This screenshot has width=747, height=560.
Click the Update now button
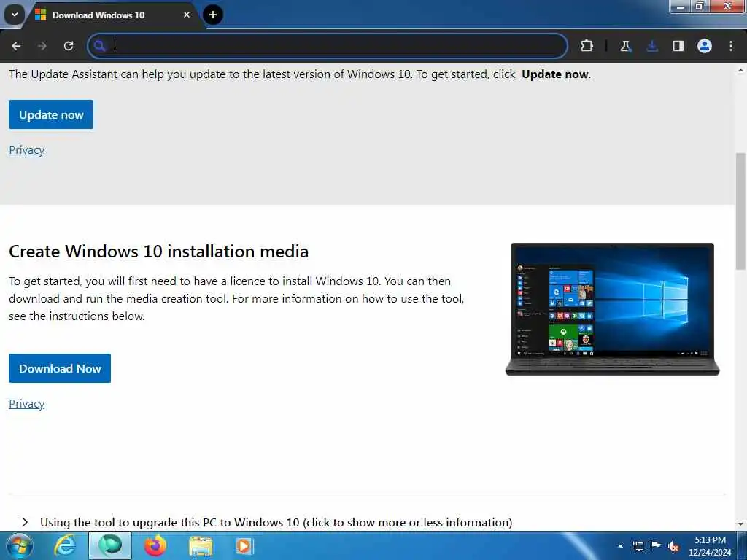[51, 114]
